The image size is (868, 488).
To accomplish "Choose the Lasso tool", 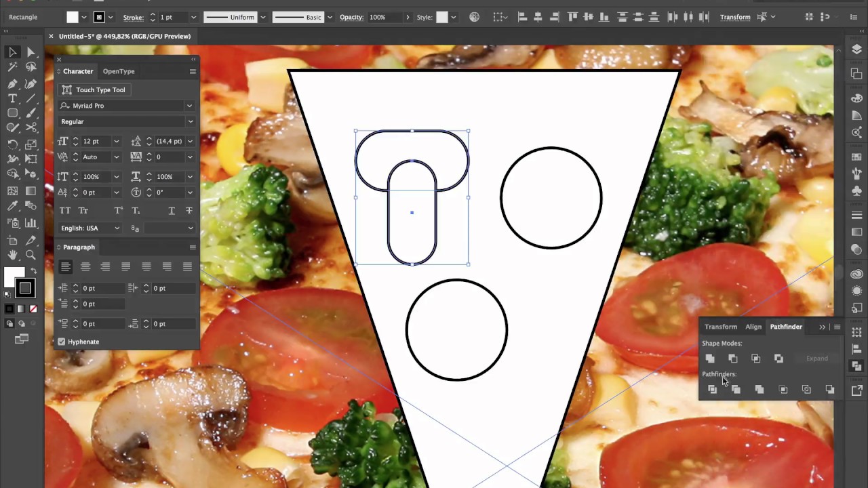I will click(31, 67).
